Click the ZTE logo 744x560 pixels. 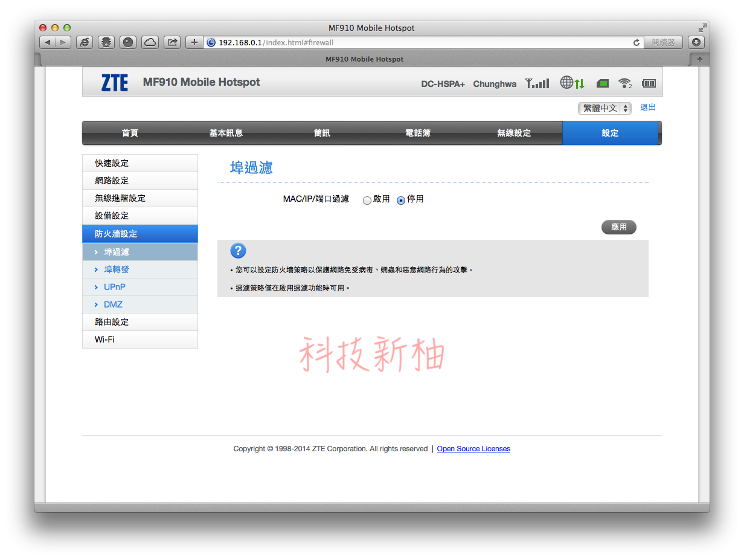pos(114,82)
